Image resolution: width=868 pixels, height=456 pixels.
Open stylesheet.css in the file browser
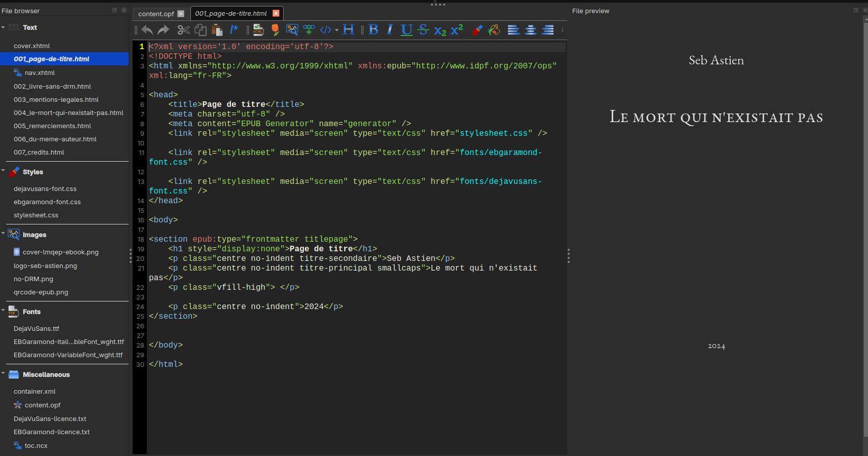(x=36, y=215)
